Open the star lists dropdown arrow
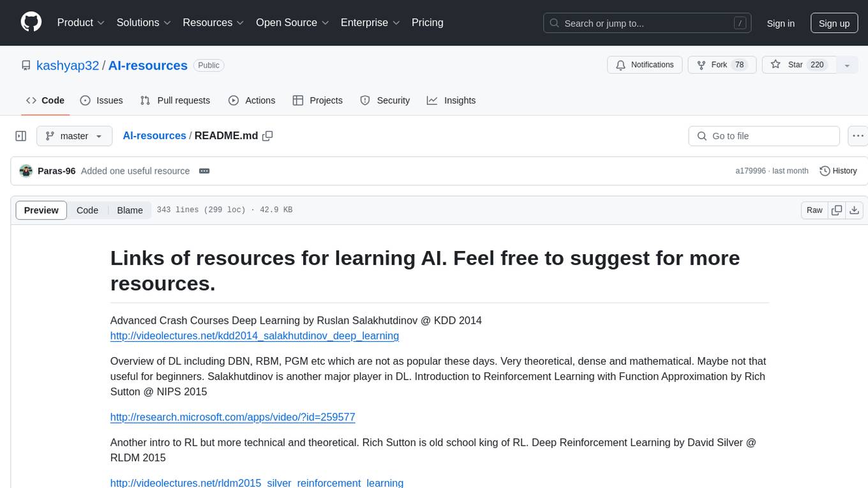 (x=847, y=65)
